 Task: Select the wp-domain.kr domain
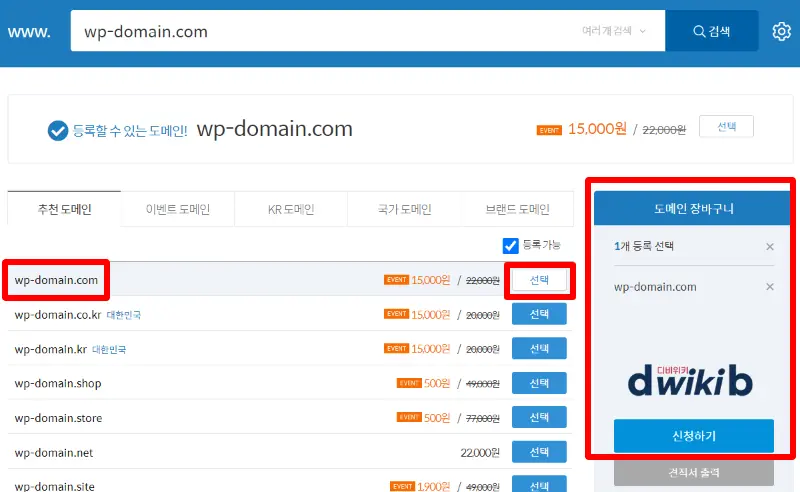(x=539, y=349)
